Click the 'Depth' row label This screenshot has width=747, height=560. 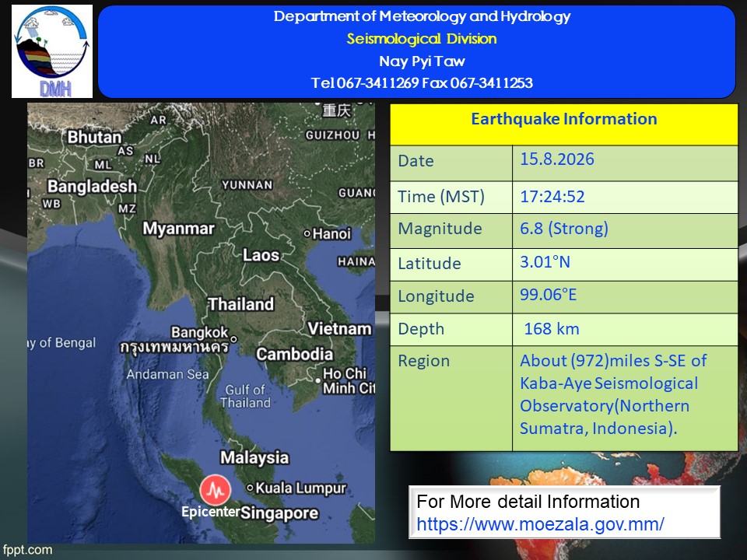click(x=421, y=329)
